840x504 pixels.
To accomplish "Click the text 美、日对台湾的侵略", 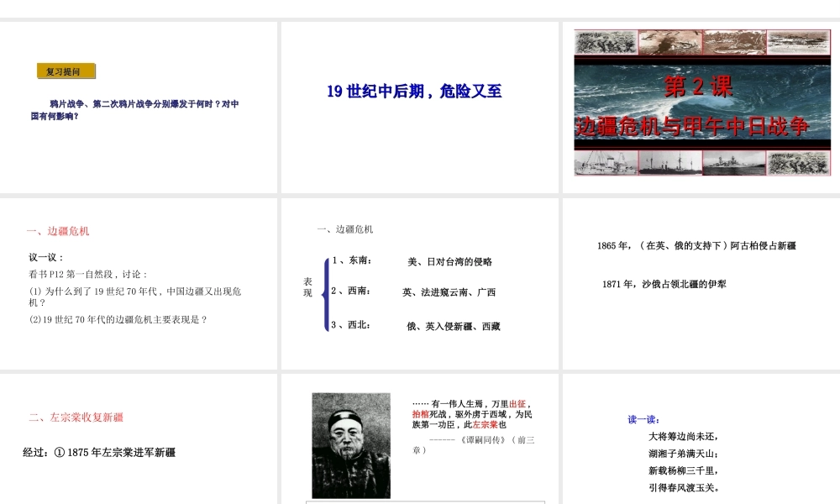I will click(x=449, y=261).
